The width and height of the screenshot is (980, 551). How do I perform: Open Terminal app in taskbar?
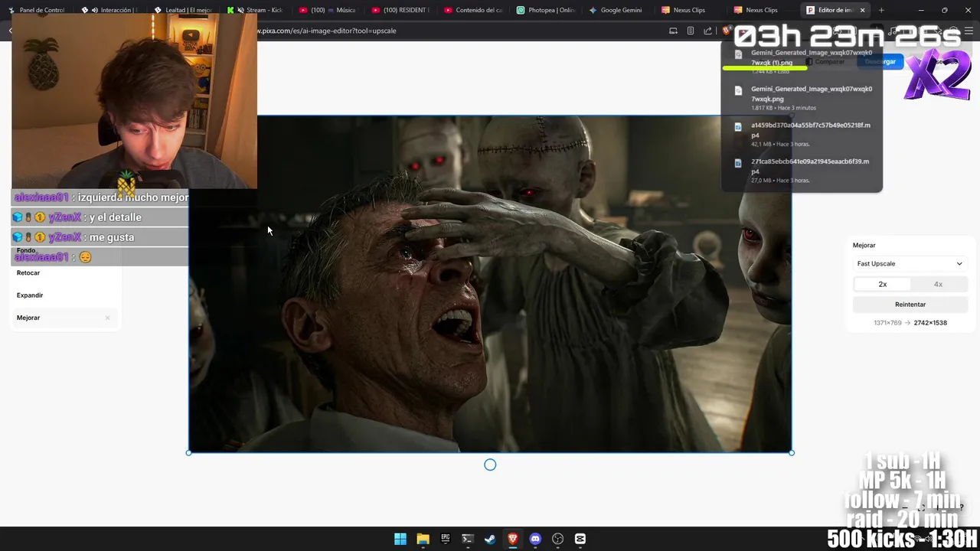[x=468, y=539]
